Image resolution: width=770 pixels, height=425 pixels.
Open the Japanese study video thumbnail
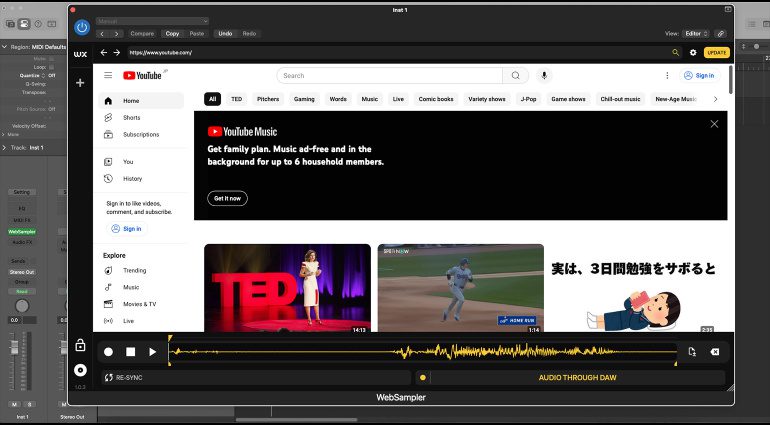pos(634,288)
